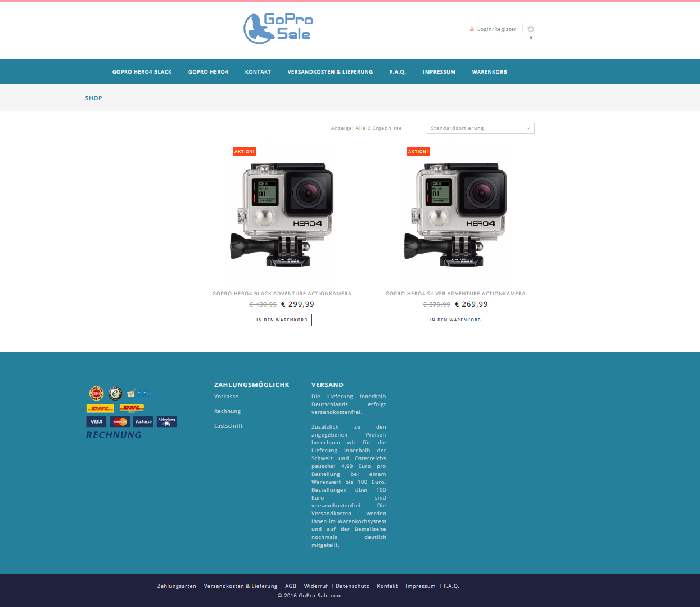Open IMPRESSUM in the navigation bar
Screen dimensions: 700x607
tap(439, 72)
